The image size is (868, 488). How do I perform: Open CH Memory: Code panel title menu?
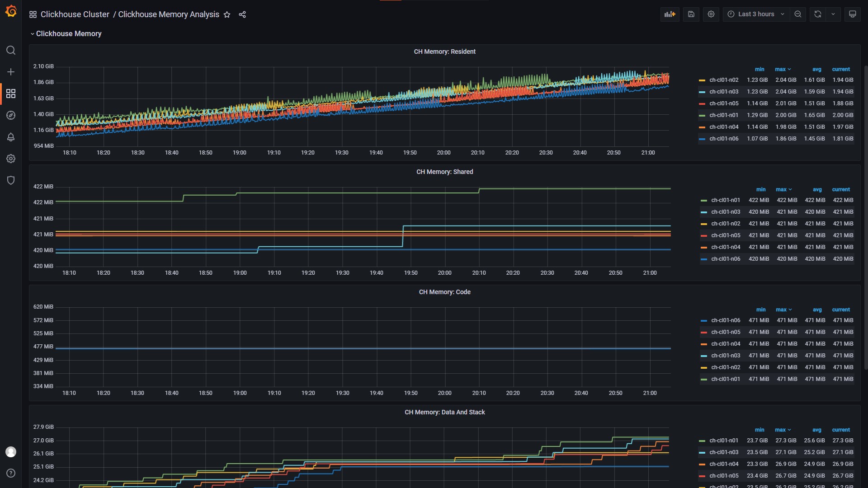pos(444,292)
